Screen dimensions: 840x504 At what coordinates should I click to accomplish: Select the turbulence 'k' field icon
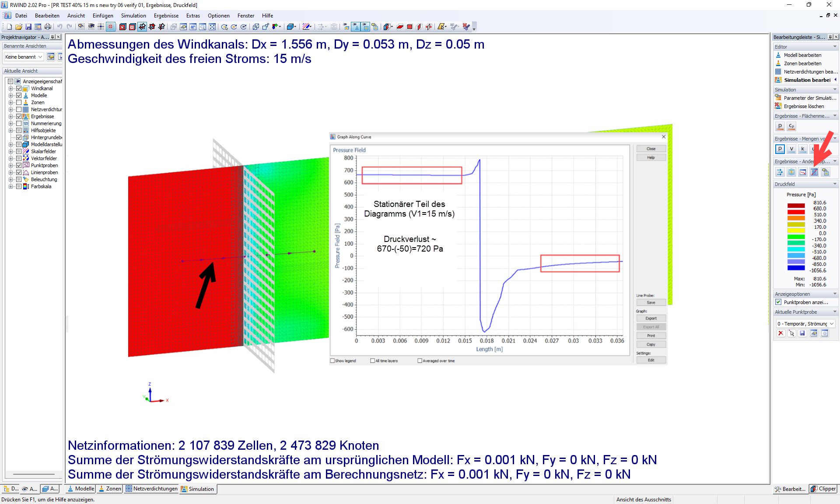[x=803, y=149]
